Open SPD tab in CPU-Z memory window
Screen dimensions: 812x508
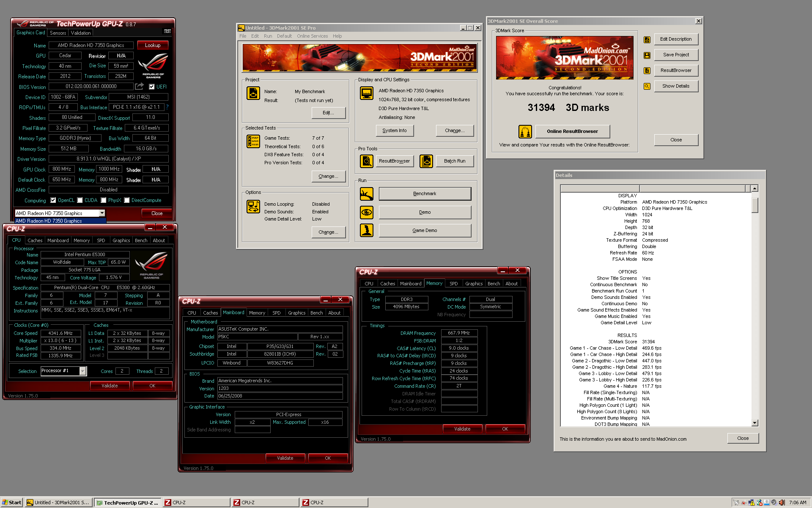[x=453, y=284]
